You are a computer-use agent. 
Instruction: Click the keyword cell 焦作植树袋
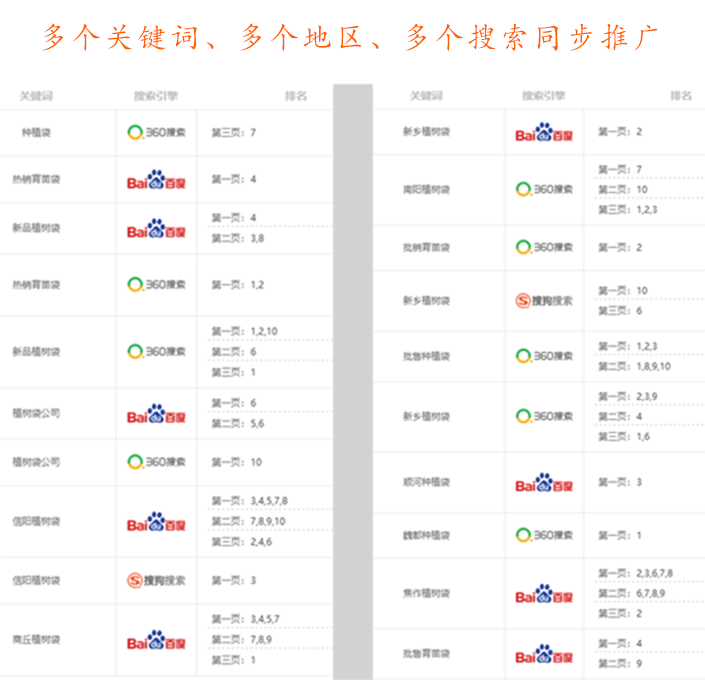[426, 593]
